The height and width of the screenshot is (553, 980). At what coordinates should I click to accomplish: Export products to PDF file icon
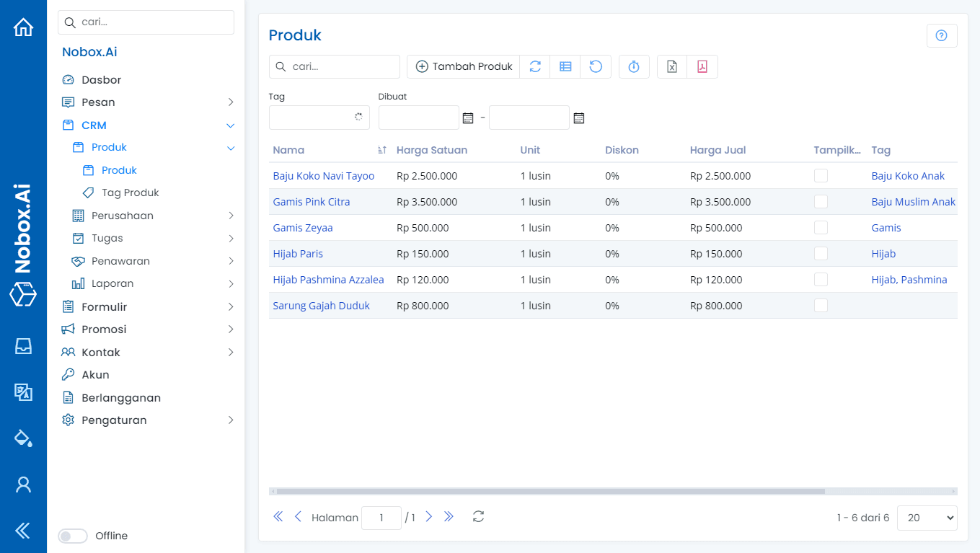(702, 66)
